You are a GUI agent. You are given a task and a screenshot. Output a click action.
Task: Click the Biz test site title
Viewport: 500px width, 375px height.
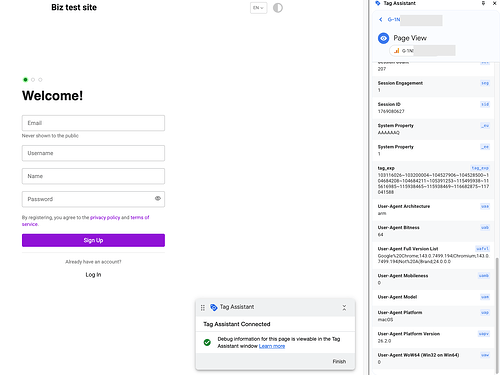click(74, 7)
